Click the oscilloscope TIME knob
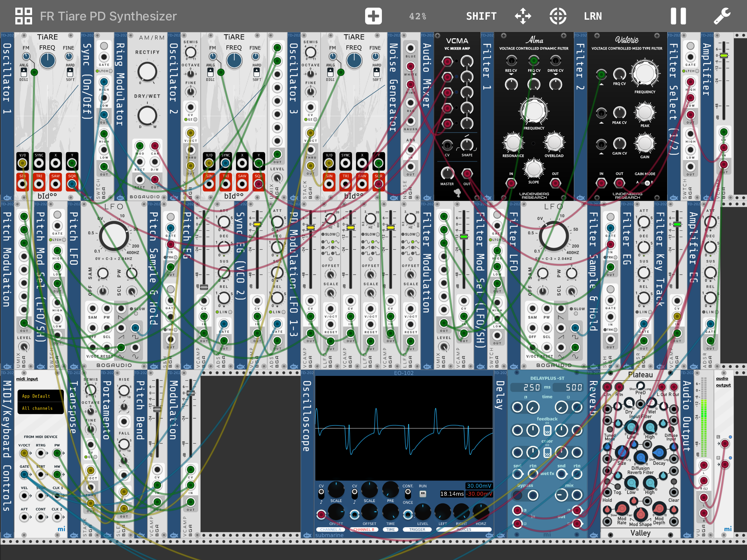Viewport: 747px width, 560px height. pyautogui.click(x=390, y=512)
